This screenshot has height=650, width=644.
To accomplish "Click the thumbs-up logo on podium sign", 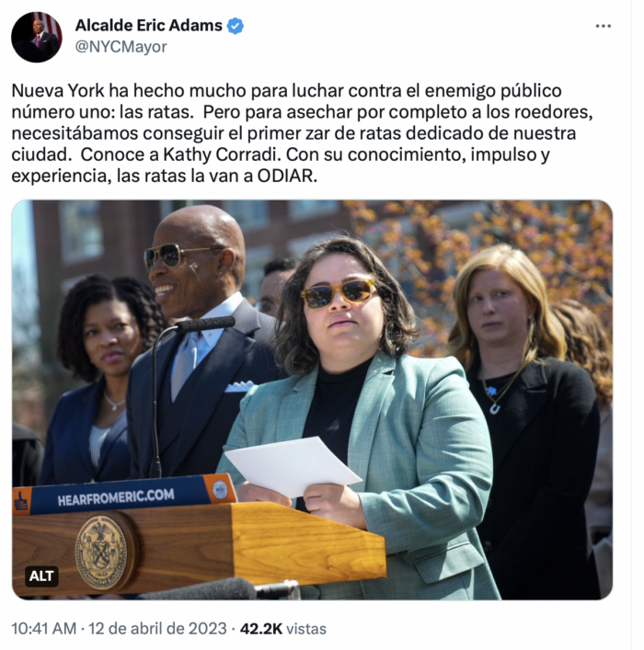I will click(x=21, y=502).
